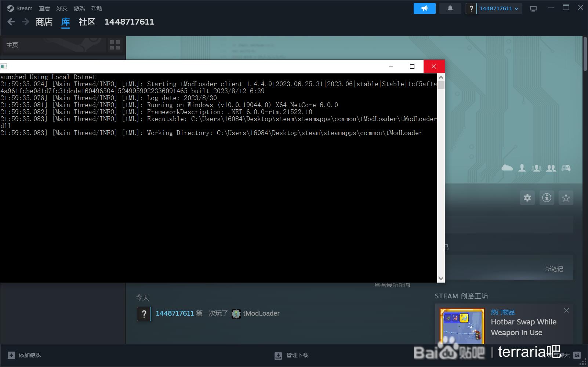Click the 热门物品 label in workshop card
588x367 pixels.
(x=502, y=312)
